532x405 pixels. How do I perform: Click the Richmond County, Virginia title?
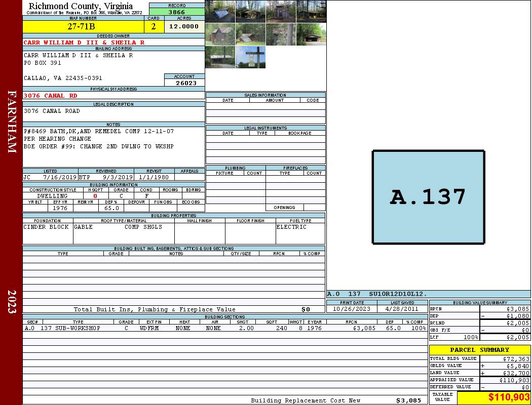(x=81, y=6)
